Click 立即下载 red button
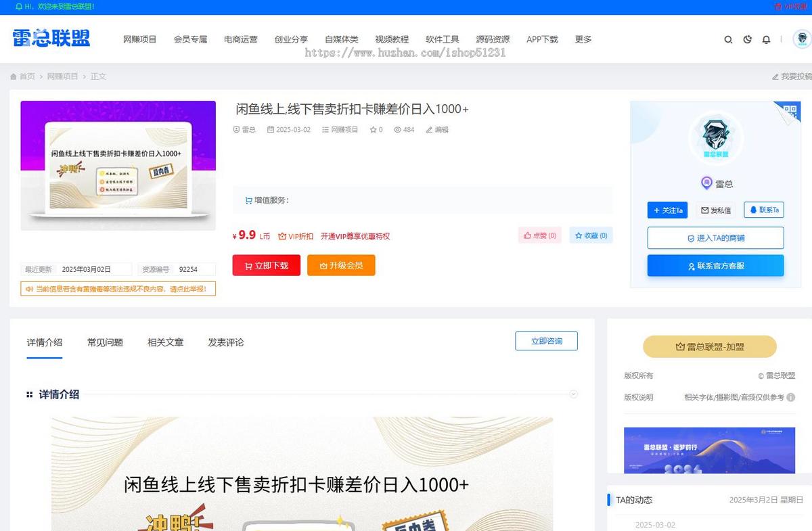 point(266,265)
